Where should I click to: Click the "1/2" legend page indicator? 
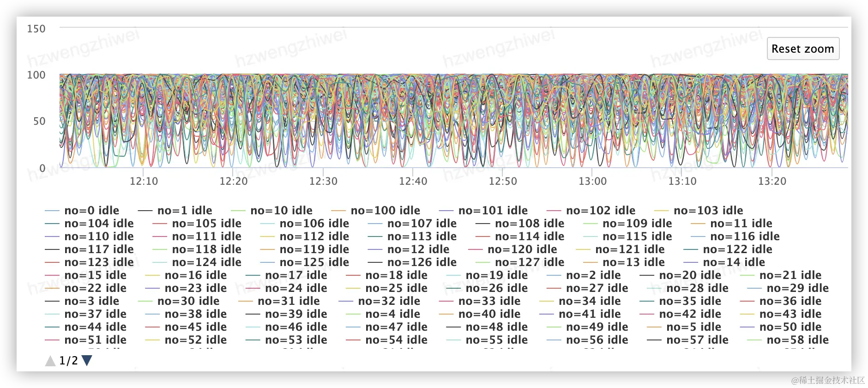[x=68, y=360]
